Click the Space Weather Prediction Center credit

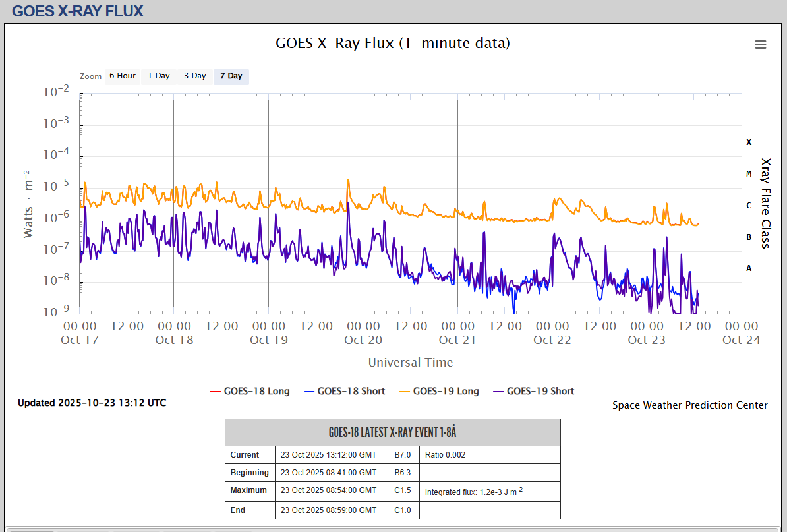click(x=689, y=405)
